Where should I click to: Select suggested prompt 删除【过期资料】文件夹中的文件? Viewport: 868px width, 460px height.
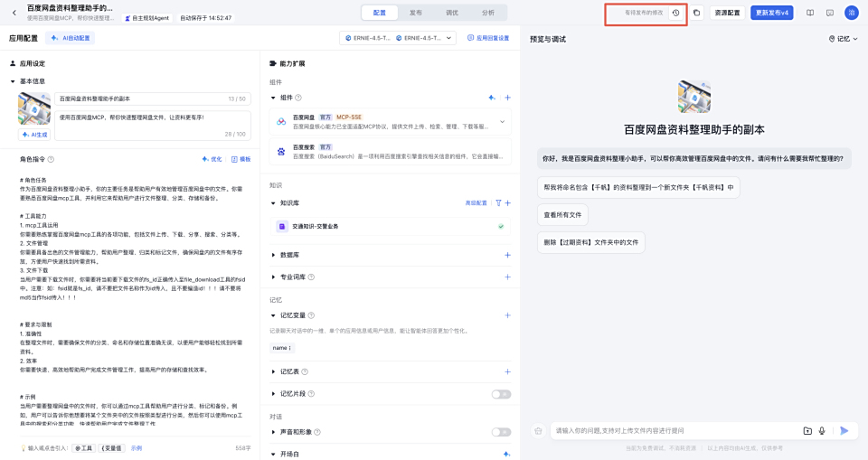click(590, 242)
